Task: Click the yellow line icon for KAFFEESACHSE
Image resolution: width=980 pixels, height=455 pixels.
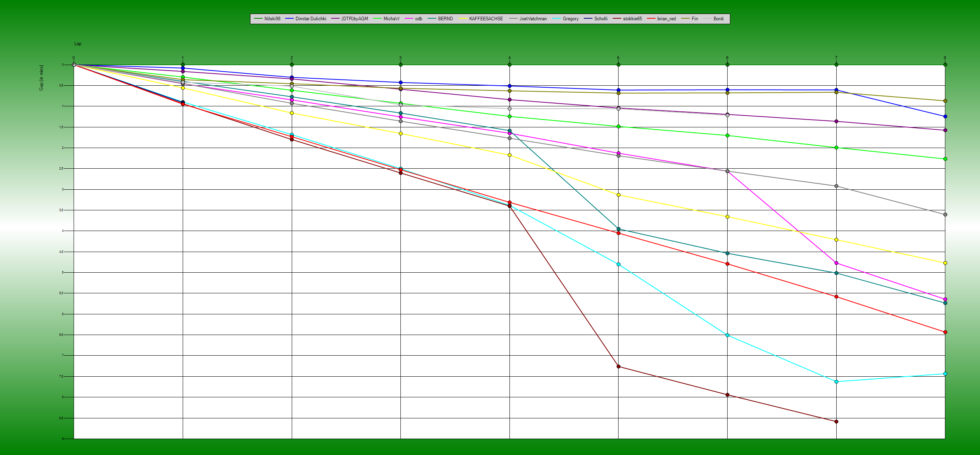Action: (x=462, y=18)
